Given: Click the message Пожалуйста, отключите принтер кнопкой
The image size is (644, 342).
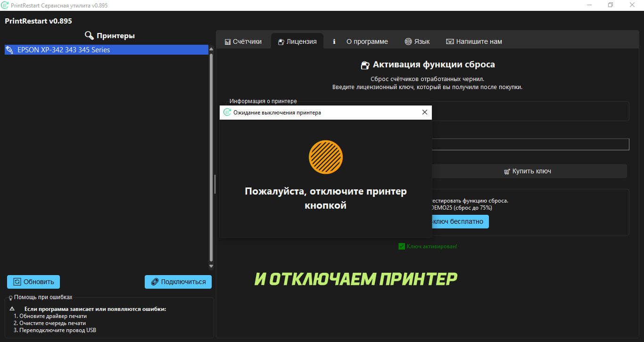Looking at the screenshot, I should click(326, 198).
